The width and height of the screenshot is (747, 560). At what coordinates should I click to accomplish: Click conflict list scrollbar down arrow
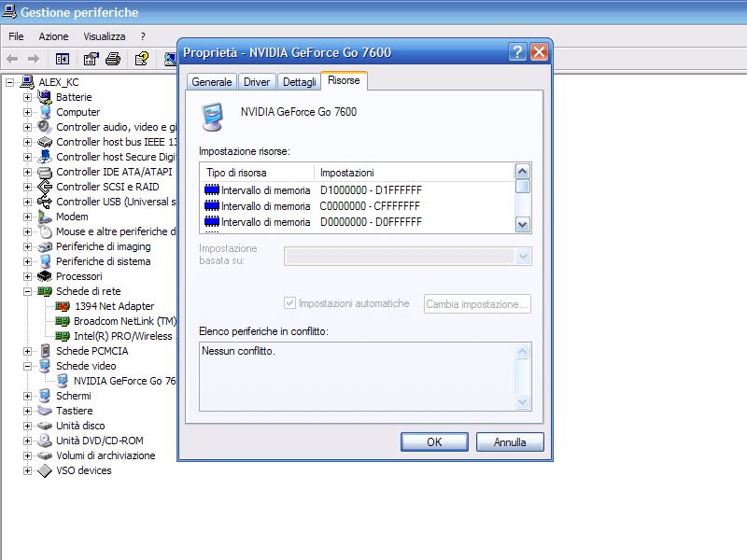pyautogui.click(x=523, y=402)
